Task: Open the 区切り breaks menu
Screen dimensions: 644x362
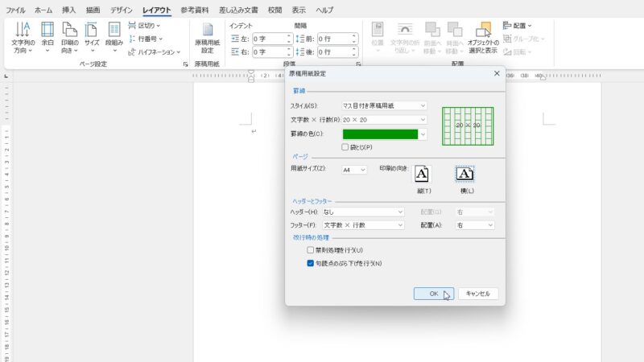Action: pos(144,26)
